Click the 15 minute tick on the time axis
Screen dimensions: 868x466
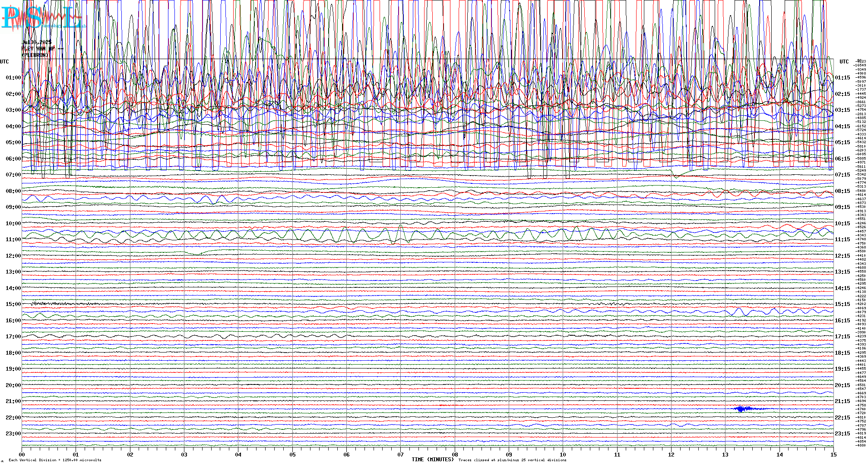(833, 454)
